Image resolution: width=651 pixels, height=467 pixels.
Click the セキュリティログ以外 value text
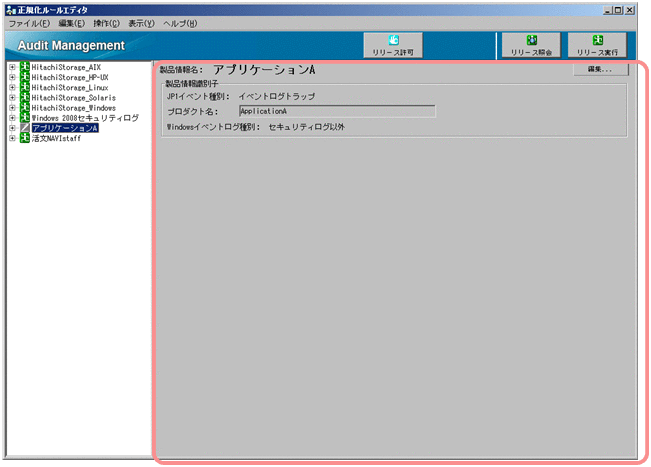point(306,127)
